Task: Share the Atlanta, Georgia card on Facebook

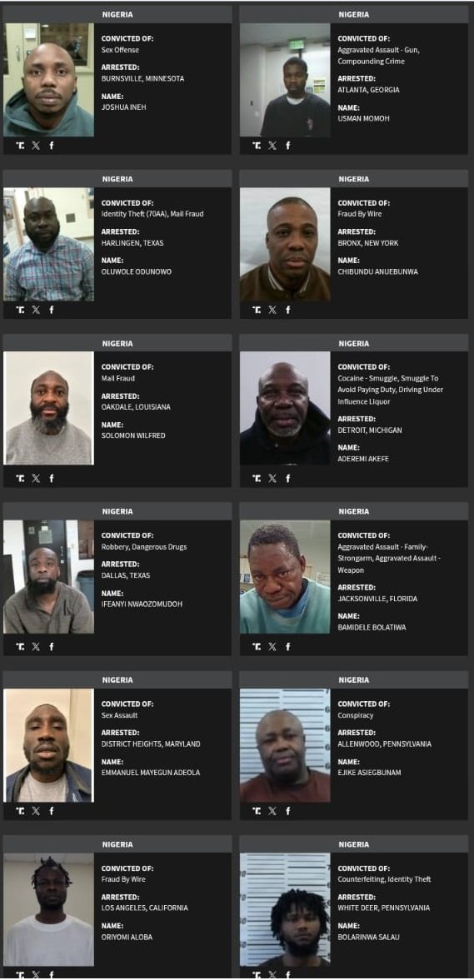Action: (x=287, y=145)
